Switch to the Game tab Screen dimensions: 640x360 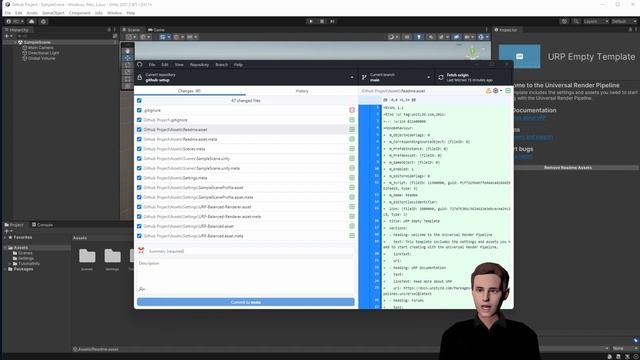point(156,30)
